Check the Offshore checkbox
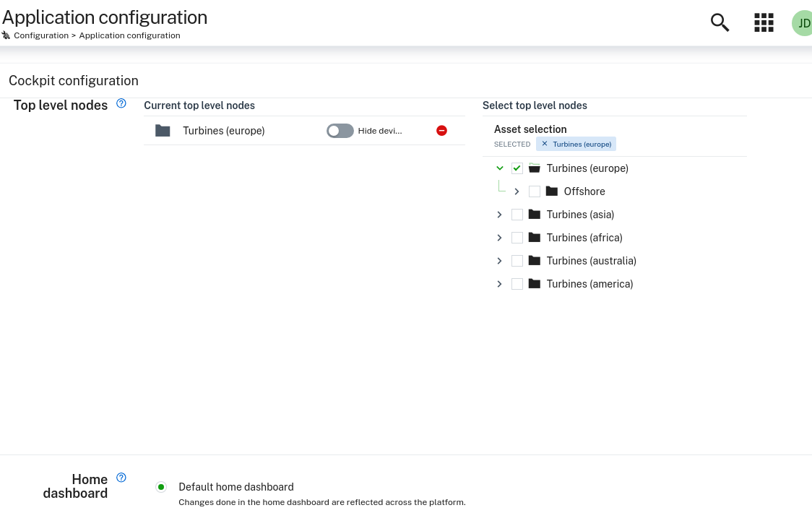812x513 pixels. (x=535, y=191)
